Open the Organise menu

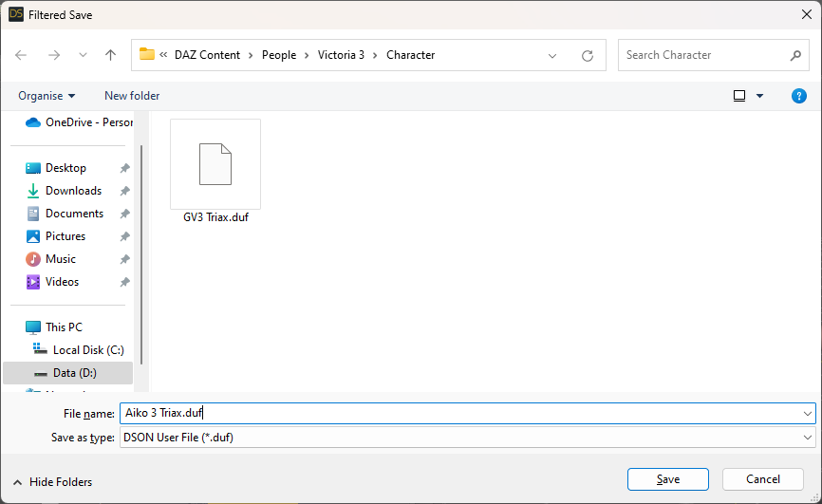point(47,96)
